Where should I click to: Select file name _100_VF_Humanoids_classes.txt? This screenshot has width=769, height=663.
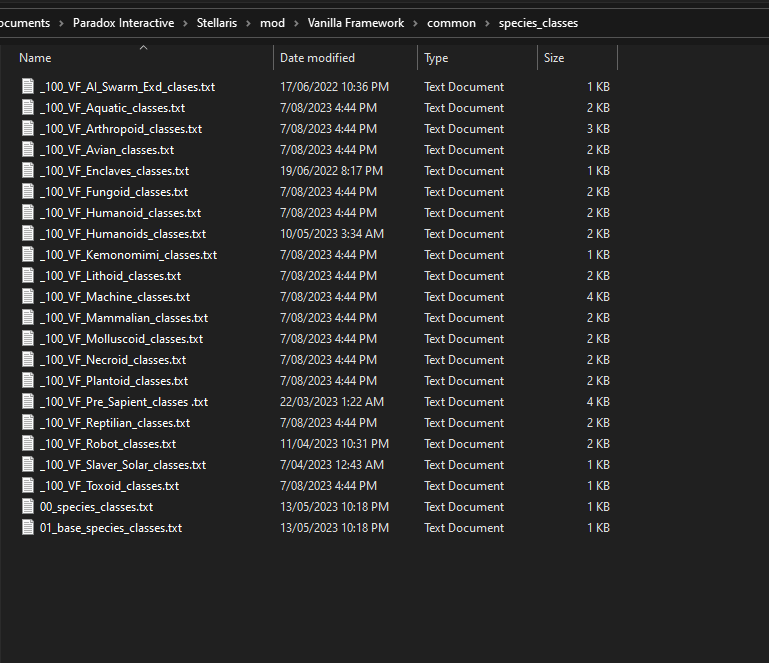click(x=123, y=234)
